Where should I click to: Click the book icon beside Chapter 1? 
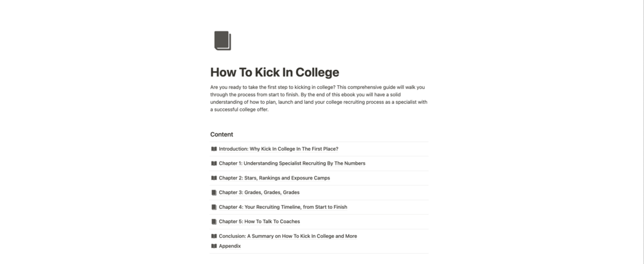(214, 163)
